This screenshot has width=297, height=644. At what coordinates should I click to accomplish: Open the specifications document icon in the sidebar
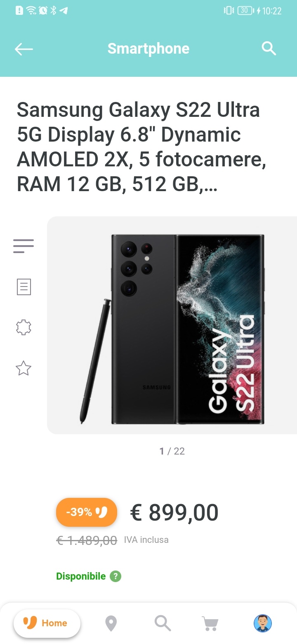(24, 286)
